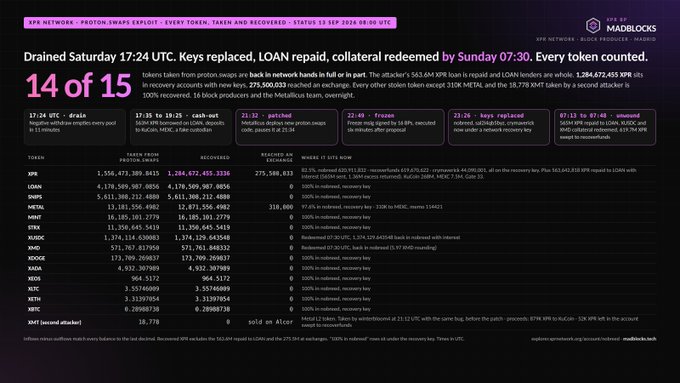
Task: Click XMD recovered value 571,761.848332
Action: tap(206, 248)
